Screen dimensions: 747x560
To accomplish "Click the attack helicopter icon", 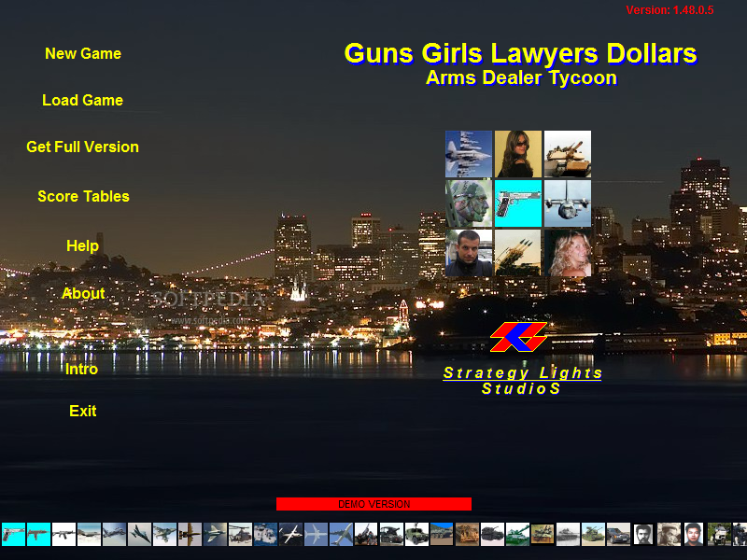I will (241, 534).
